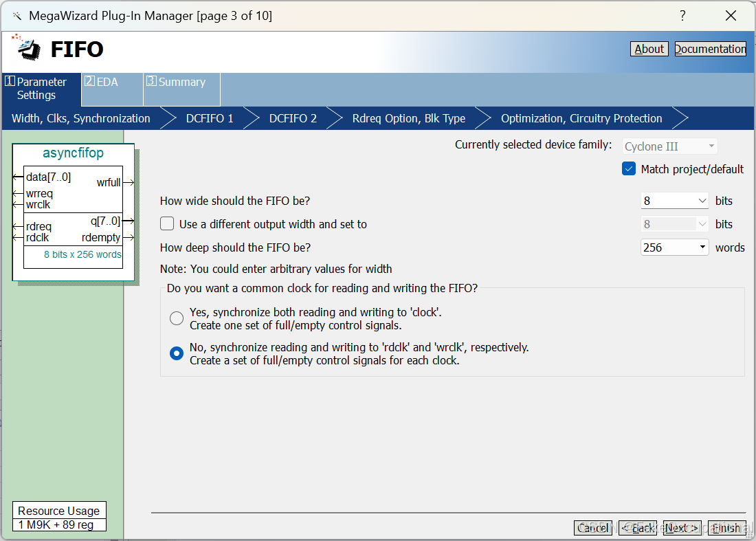The image size is (756, 541).
Task: Open the device family Cyclone III dropdown
Action: click(x=669, y=146)
